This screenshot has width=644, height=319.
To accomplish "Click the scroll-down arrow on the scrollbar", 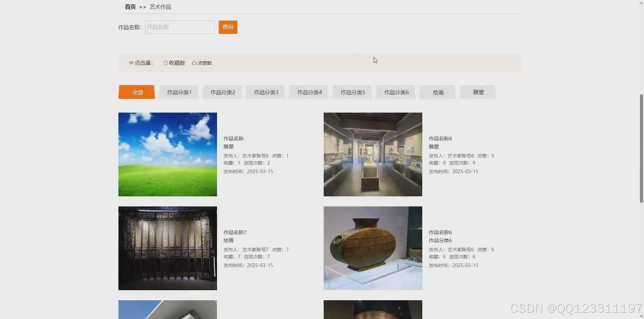I will click(x=641, y=316).
